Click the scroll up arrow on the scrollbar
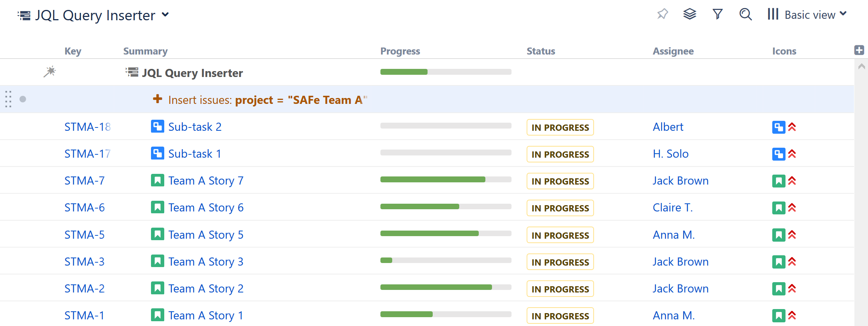 [861, 67]
